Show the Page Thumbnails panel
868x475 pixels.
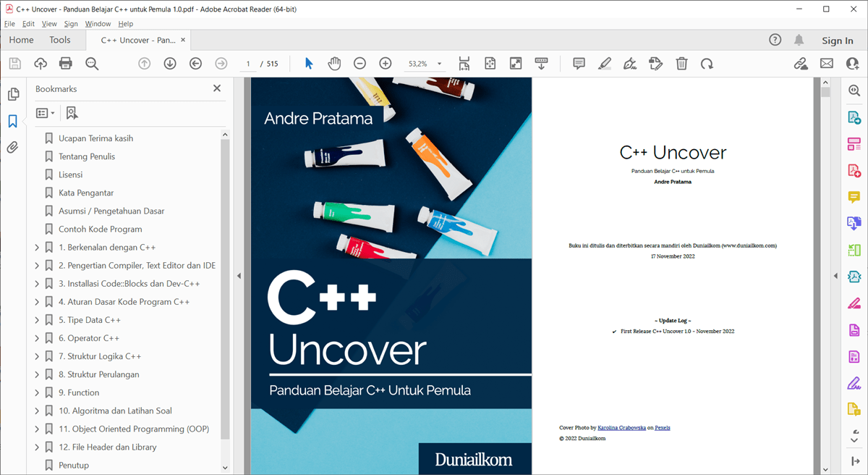pyautogui.click(x=13, y=95)
